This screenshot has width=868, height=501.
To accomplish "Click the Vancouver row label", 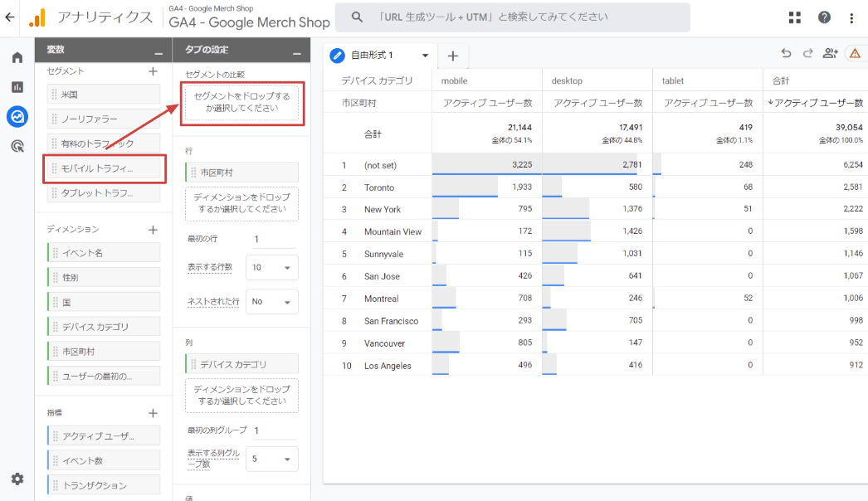I will [385, 343].
